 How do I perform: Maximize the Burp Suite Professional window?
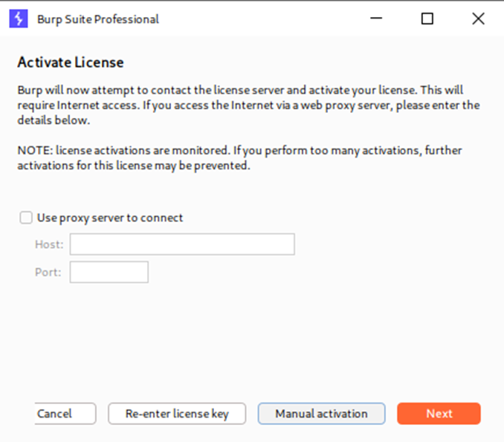427,19
